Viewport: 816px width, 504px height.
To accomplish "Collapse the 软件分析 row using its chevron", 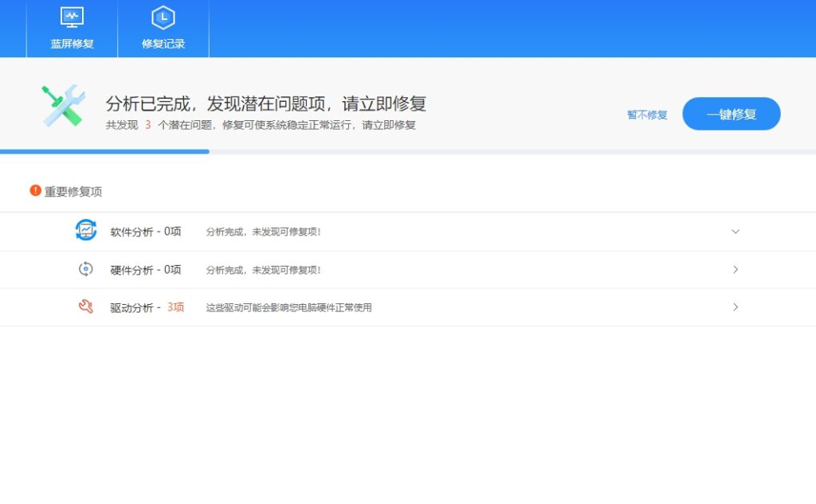I will 735,232.
